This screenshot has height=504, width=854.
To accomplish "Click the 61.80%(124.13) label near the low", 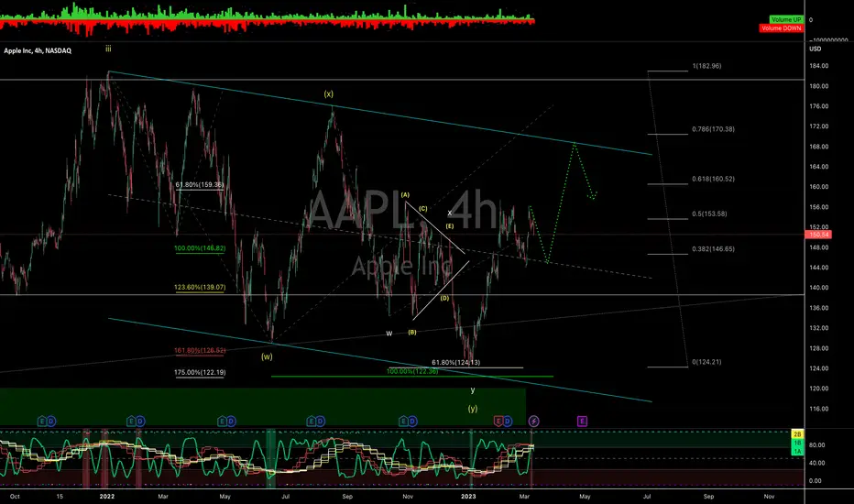I will pos(456,362).
